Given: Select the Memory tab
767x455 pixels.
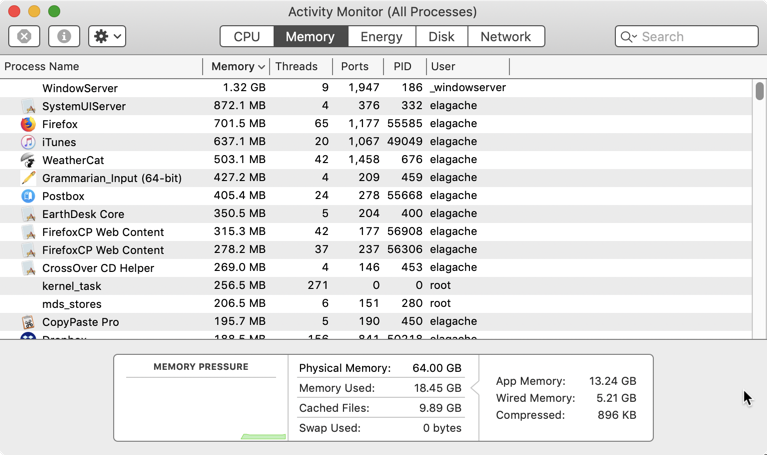Looking at the screenshot, I should 310,37.
